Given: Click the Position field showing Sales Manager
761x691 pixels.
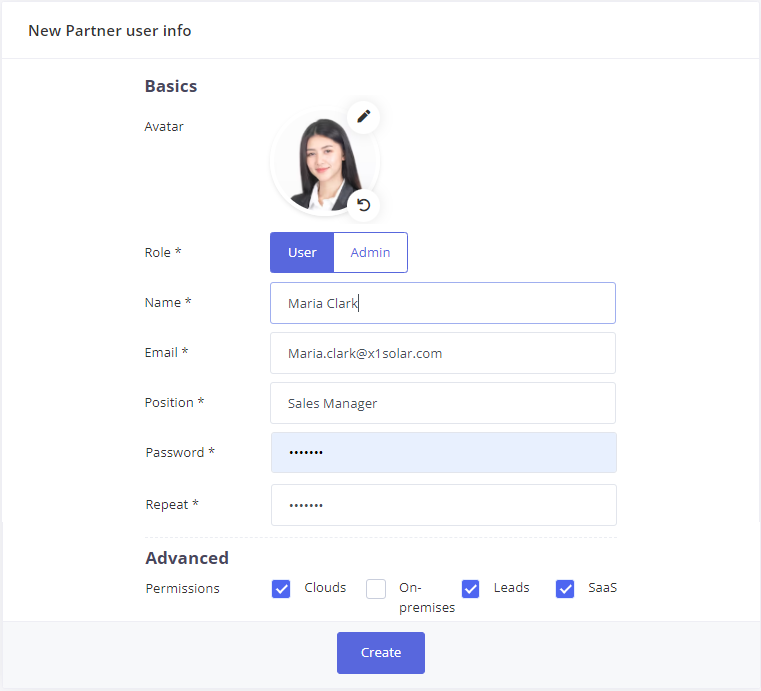Looking at the screenshot, I should click(442, 403).
